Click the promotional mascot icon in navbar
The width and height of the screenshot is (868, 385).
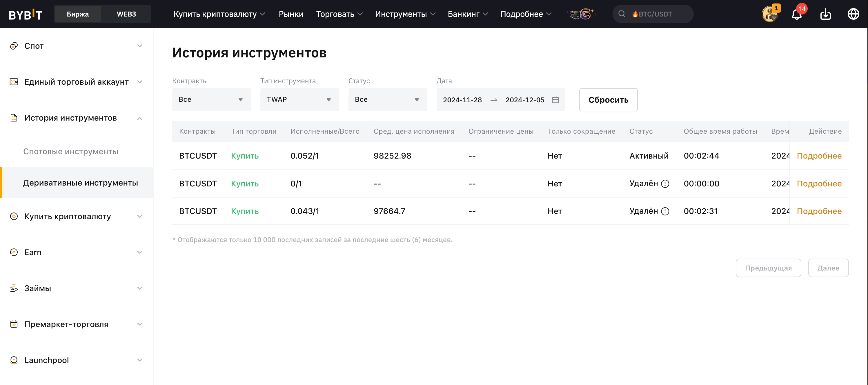pyautogui.click(x=582, y=14)
